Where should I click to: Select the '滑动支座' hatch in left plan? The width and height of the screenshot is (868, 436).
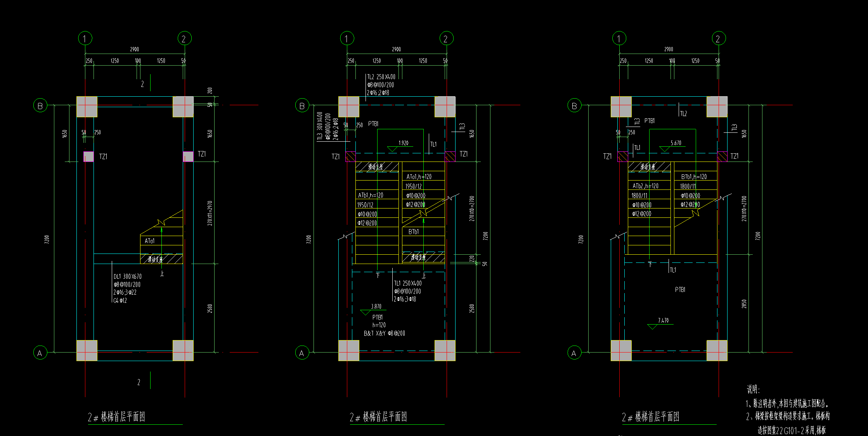tap(161, 259)
